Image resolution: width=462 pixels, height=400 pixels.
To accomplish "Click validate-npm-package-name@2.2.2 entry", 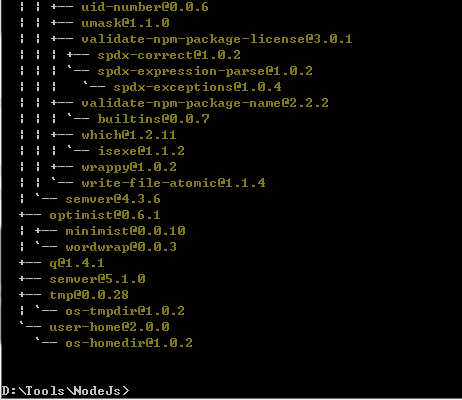I will coord(205,103).
